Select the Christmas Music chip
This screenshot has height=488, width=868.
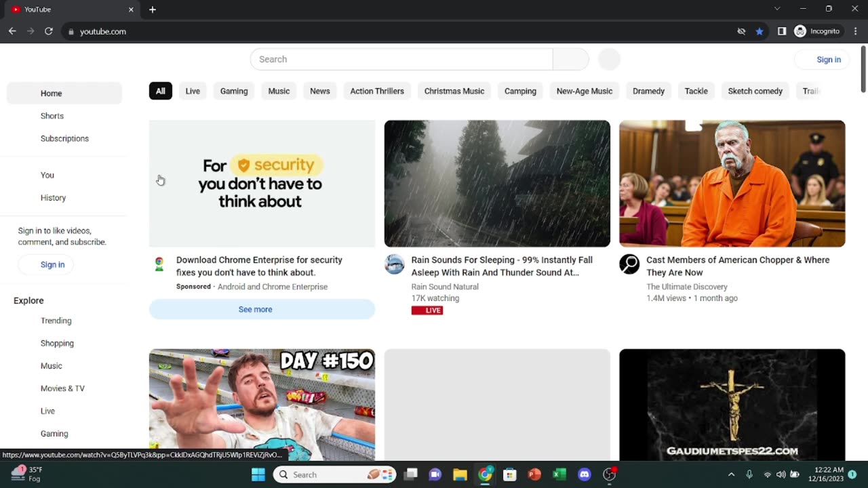point(454,91)
